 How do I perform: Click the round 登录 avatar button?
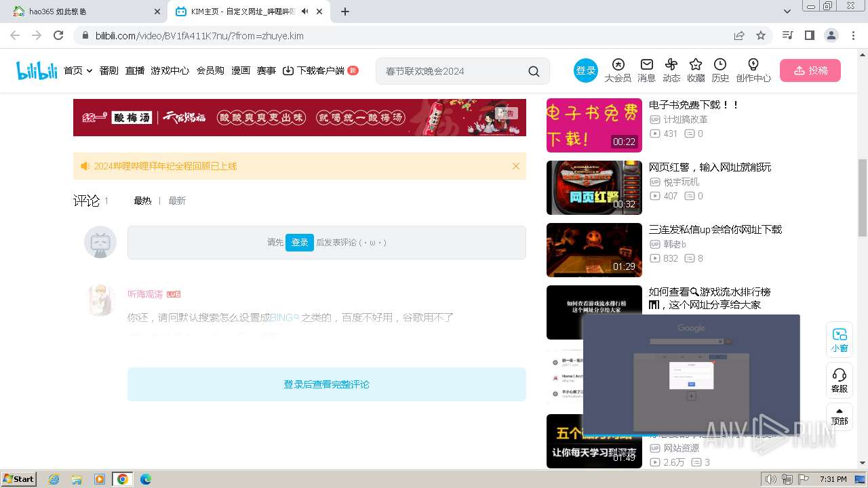[586, 70]
